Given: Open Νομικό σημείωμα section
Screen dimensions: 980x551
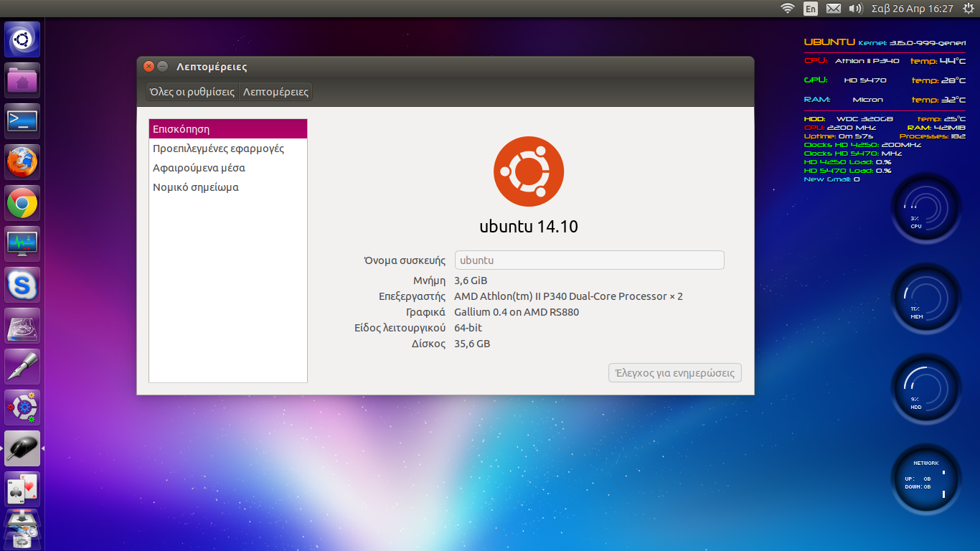Looking at the screenshot, I should point(196,187).
